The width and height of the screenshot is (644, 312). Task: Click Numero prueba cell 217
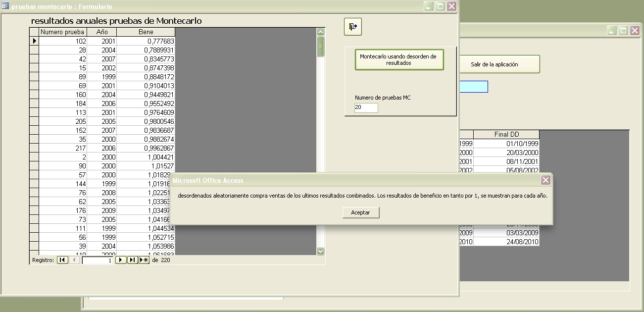click(63, 149)
